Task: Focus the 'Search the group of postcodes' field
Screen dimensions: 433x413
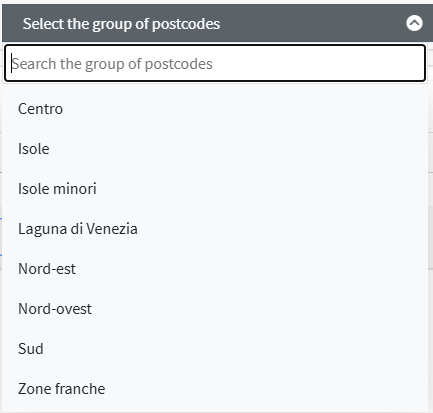Action: 215,63
